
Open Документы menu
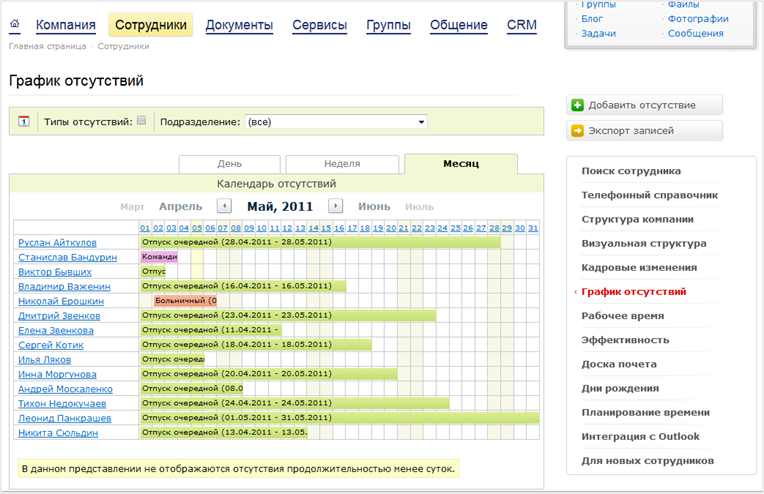pyautogui.click(x=239, y=25)
